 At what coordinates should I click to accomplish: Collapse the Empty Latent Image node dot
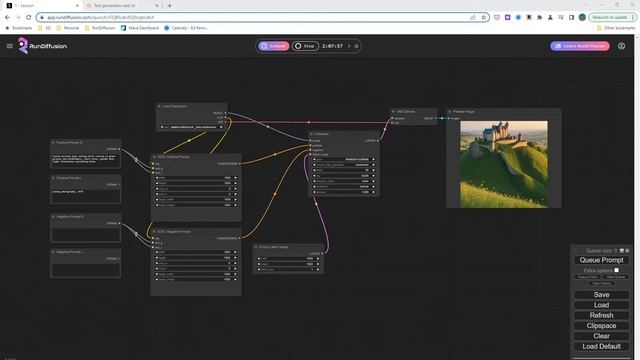point(256,247)
